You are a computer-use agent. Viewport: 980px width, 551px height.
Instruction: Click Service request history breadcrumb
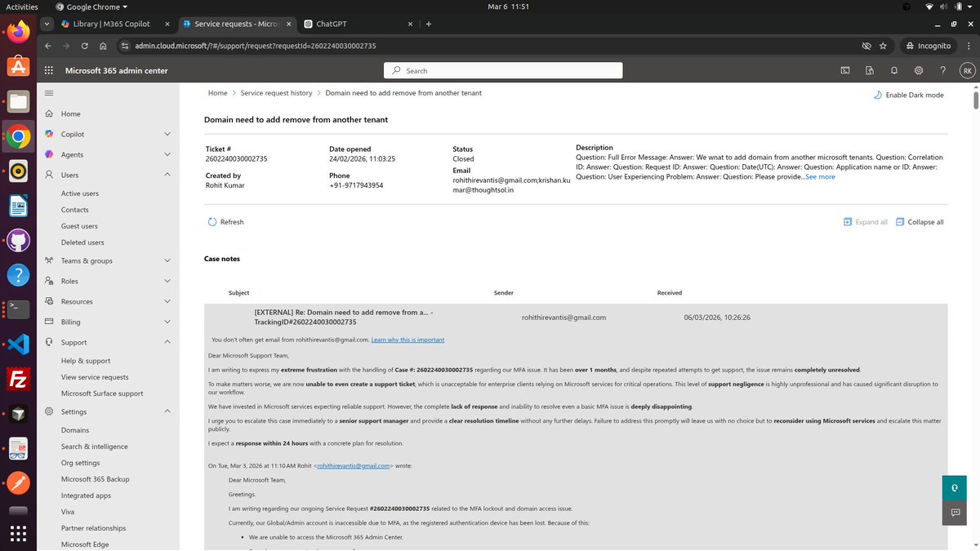tap(276, 93)
